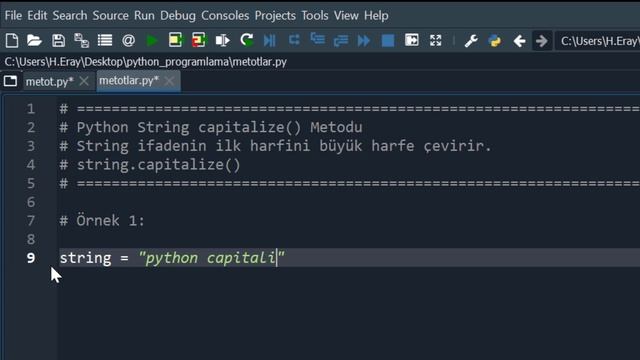640x360 pixels.
Task: Open the file list (lines) icon
Action: pyautogui.click(x=105, y=40)
